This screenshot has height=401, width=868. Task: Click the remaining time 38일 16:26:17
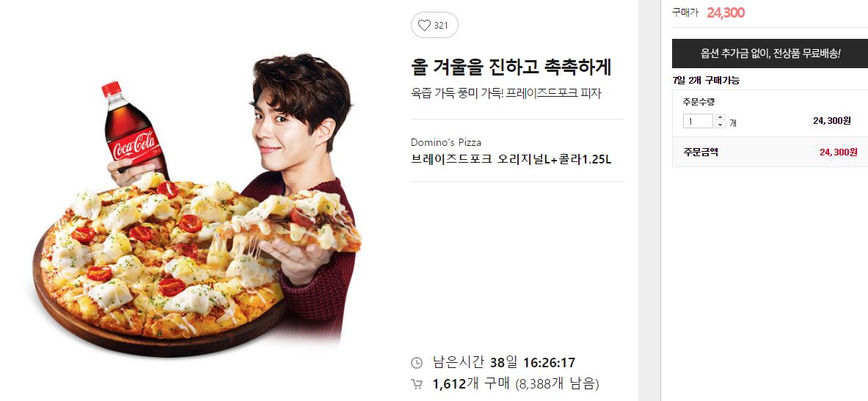click(533, 363)
